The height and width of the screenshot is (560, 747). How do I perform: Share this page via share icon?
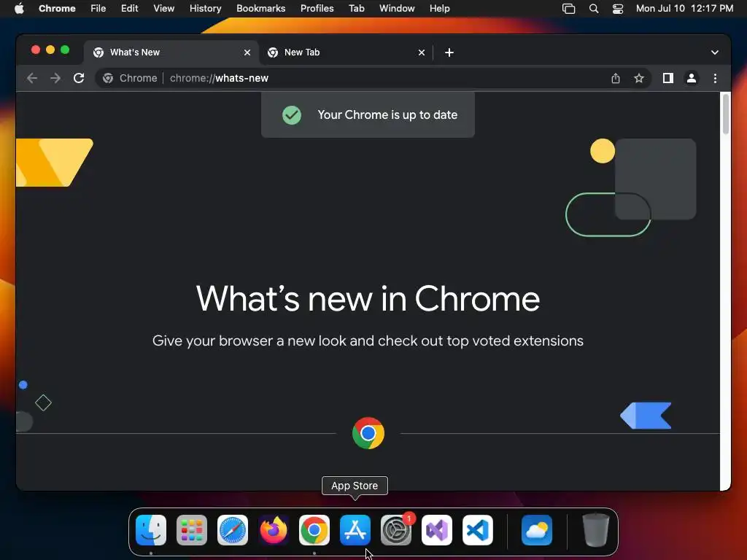616,78
